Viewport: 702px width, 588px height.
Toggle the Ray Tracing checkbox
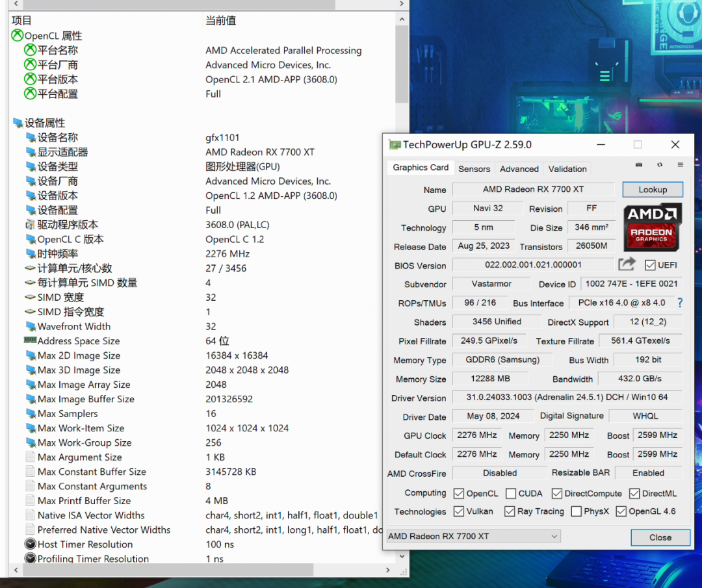(510, 511)
